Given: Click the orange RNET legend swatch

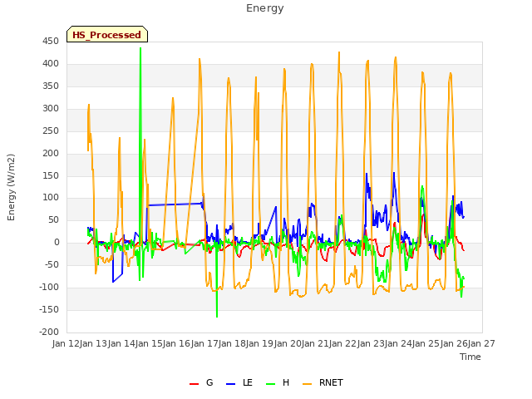Looking at the screenshot, I should [307, 384].
